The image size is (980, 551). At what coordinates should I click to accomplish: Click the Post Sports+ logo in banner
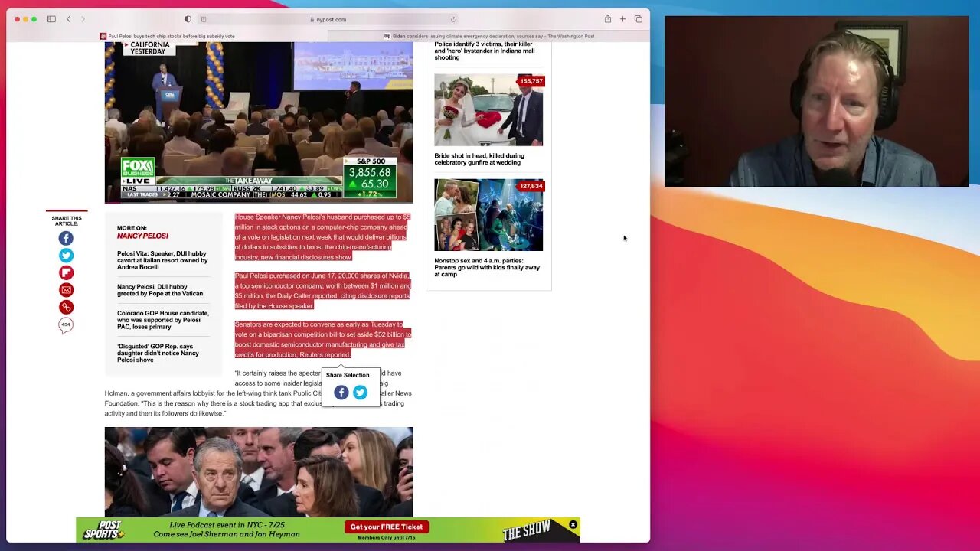tap(103, 529)
